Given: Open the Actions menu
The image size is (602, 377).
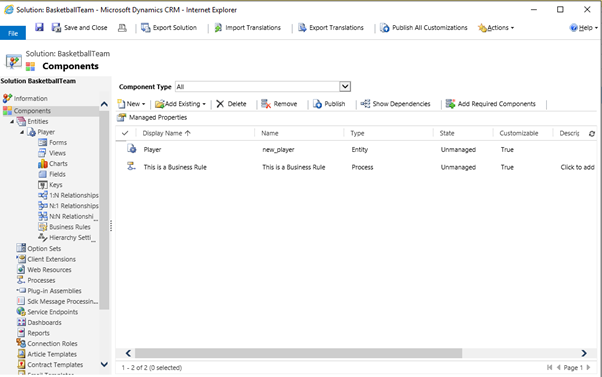Looking at the screenshot, I should [496, 28].
